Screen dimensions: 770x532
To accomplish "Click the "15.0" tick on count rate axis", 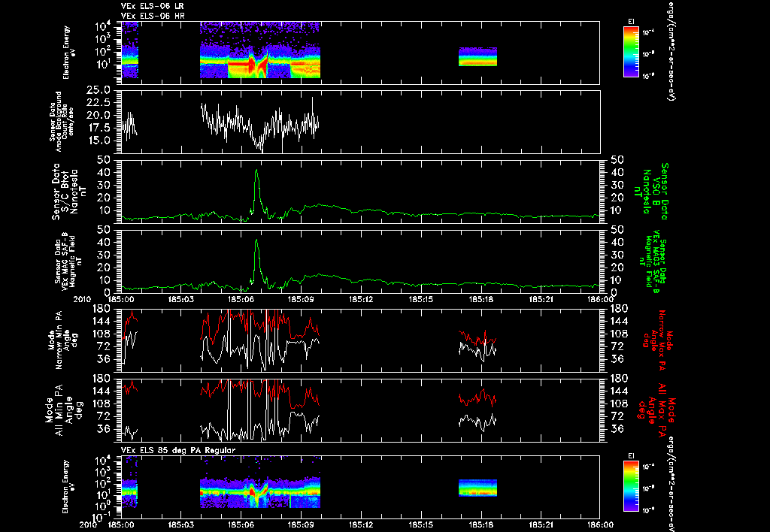I will 99,141.
